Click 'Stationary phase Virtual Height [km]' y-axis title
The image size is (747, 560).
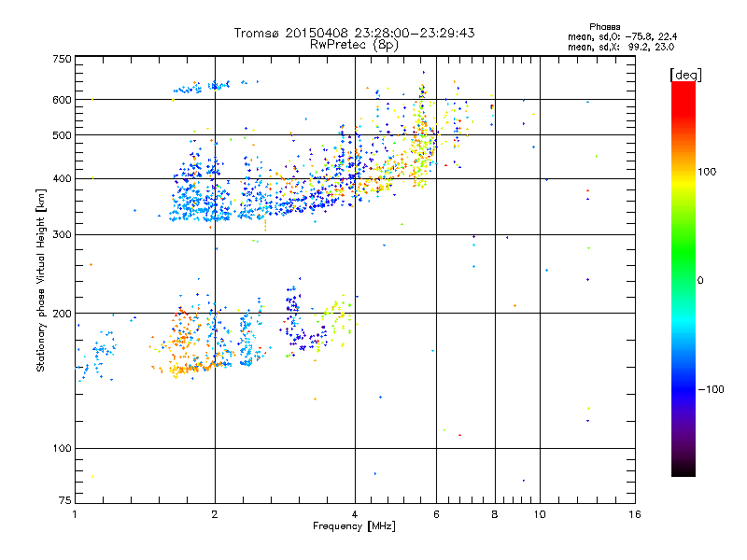click(41, 280)
